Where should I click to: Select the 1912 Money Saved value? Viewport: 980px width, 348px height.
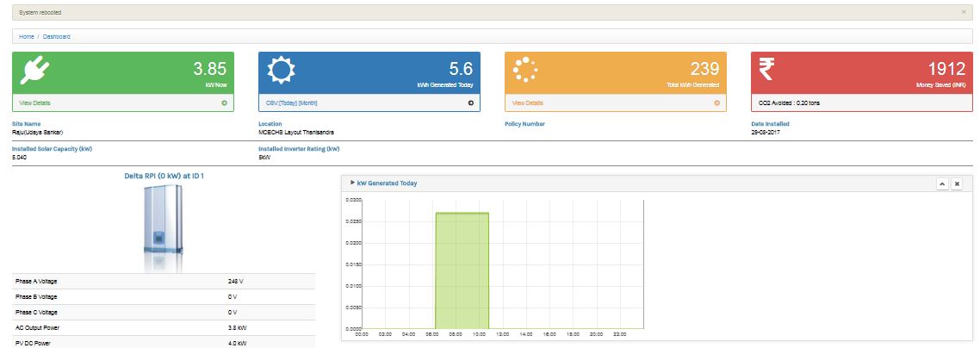tap(947, 69)
